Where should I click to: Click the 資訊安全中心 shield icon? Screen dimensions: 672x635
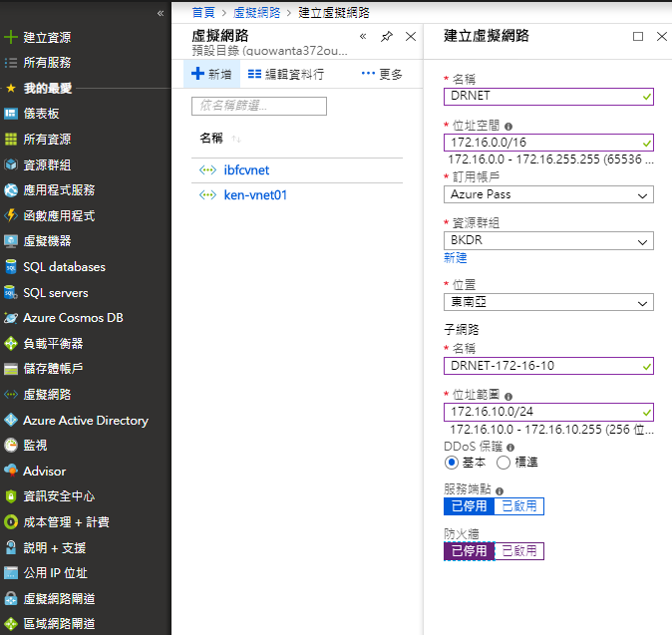tap(11, 496)
